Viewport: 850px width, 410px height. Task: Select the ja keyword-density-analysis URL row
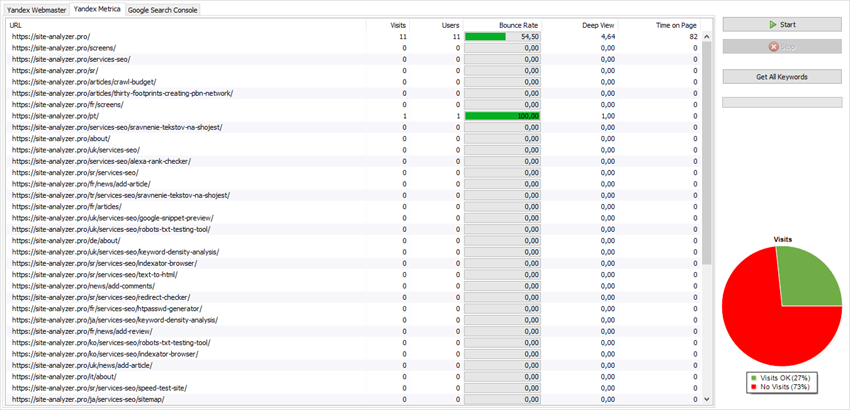coord(355,320)
